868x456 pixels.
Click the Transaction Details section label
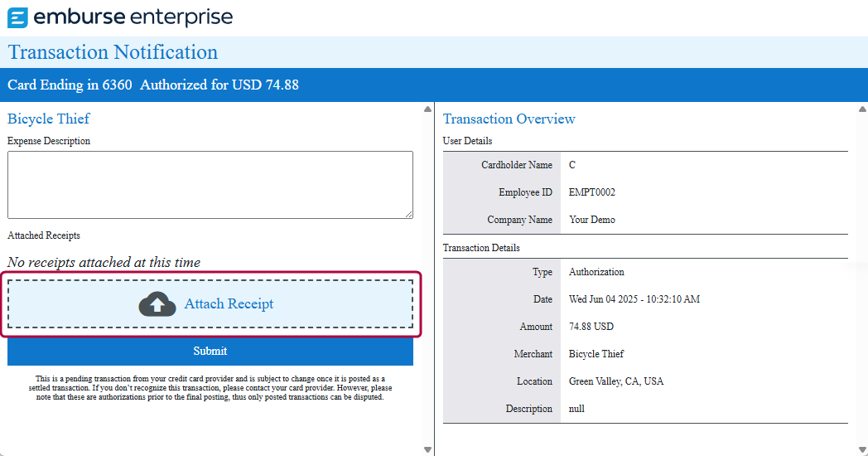point(481,248)
